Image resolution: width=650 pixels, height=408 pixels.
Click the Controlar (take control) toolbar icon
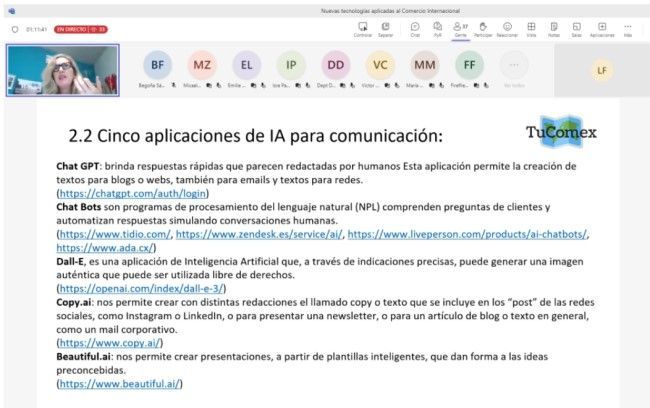(363, 27)
